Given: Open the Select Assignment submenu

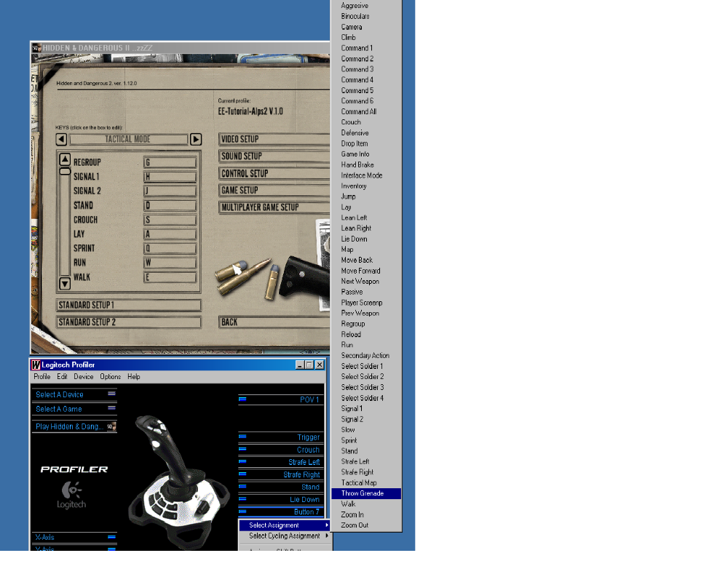Looking at the screenshot, I should pos(285,525).
